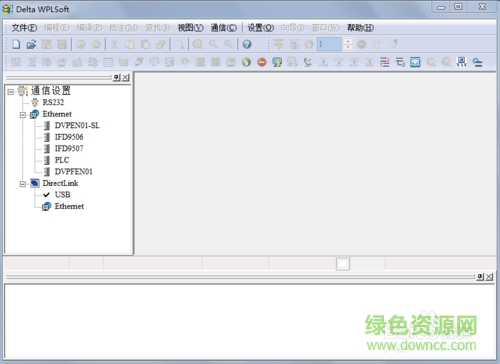Open the 帮助(H) menu
This screenshot has height=364, width=500.
(360, 28)
